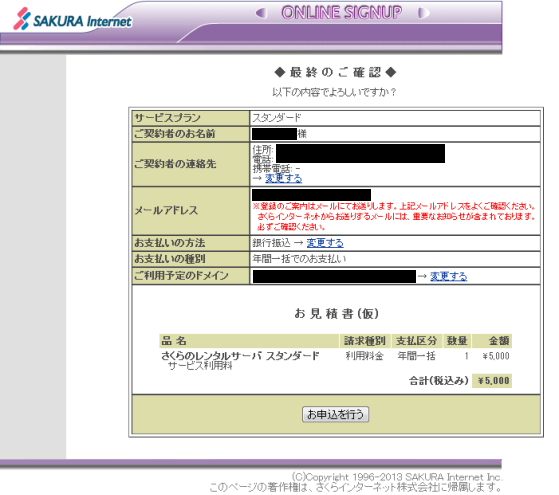Click the 請求種別 column header
Screen dimensions: 559x495
(x=365, y=341)
